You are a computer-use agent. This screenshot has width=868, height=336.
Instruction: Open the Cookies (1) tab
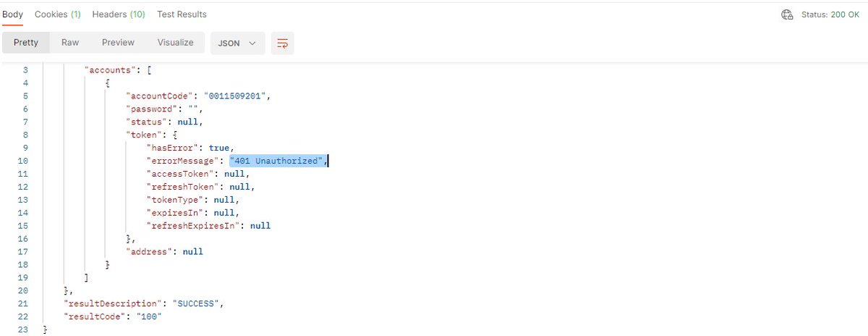pyautogui.click(x=58, y=14)
